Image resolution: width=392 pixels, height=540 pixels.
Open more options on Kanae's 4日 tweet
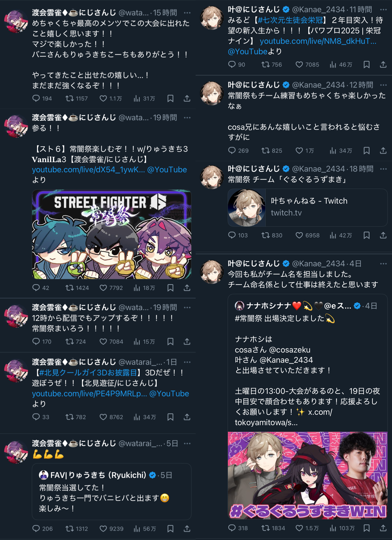click(383, 263)
